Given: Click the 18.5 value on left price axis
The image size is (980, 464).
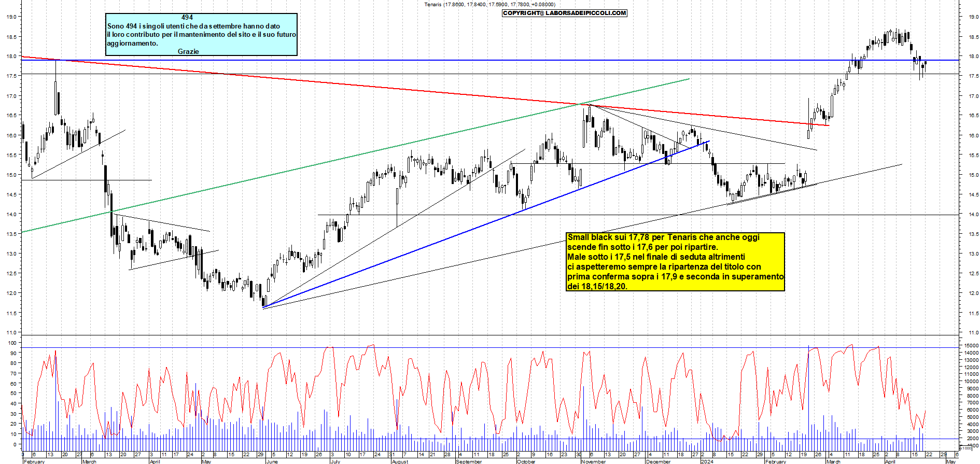Looking at the screenshot, I should [x=11, y=37].
